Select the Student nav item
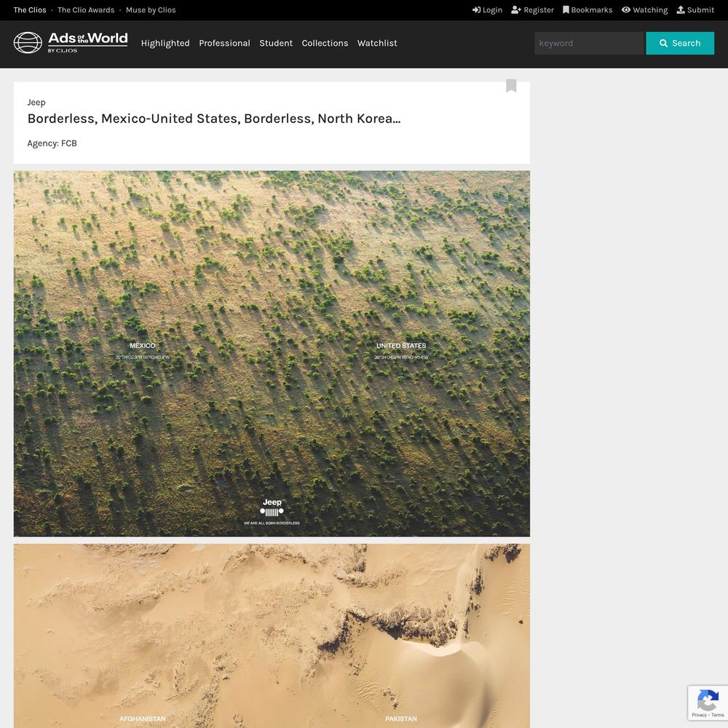Screen dimensions: 728x728 pos(276,43)
